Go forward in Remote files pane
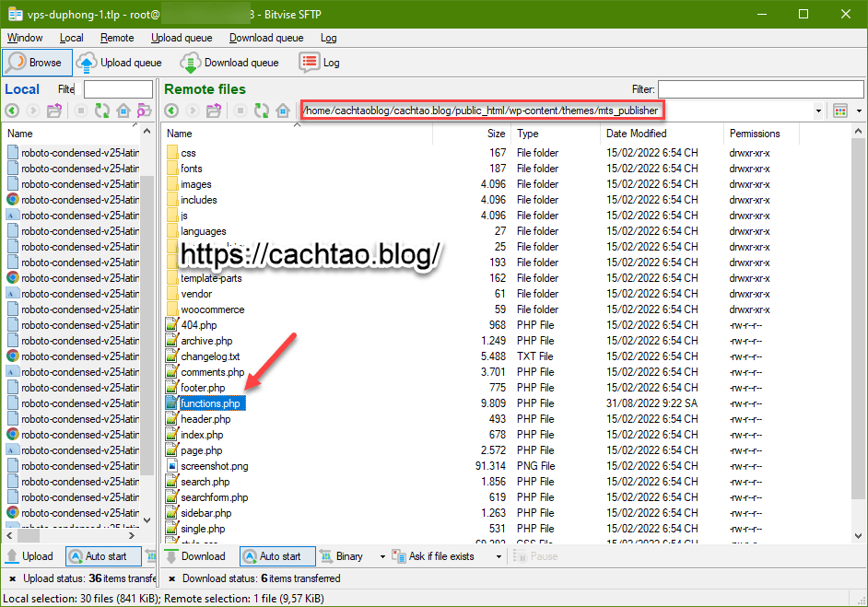This screenshot has width=868, height=607. click(193, 111)
